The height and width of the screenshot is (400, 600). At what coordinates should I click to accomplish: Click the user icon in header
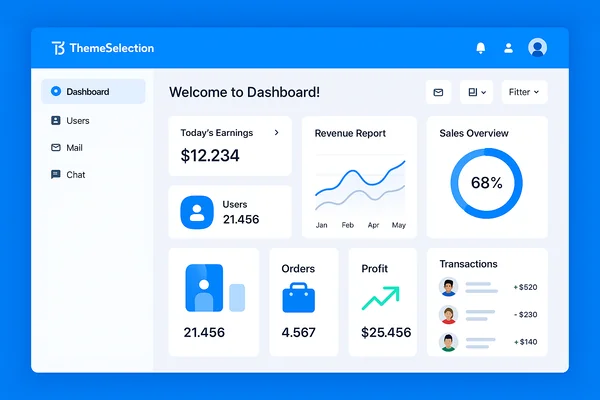(x=508, y=48)
